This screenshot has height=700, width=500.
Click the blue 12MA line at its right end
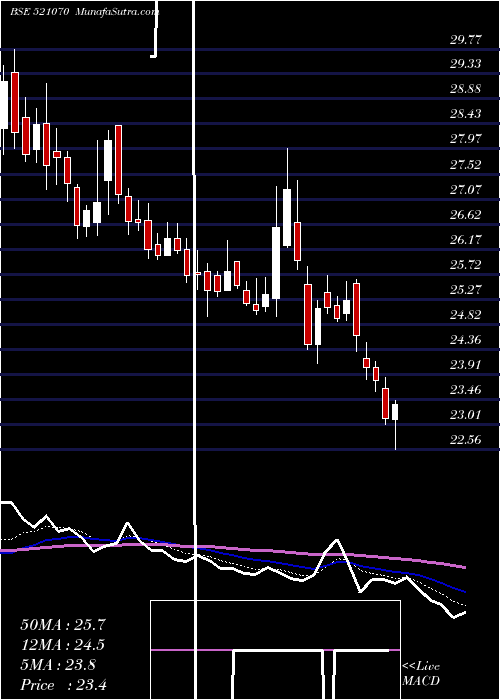click(463, 591)
